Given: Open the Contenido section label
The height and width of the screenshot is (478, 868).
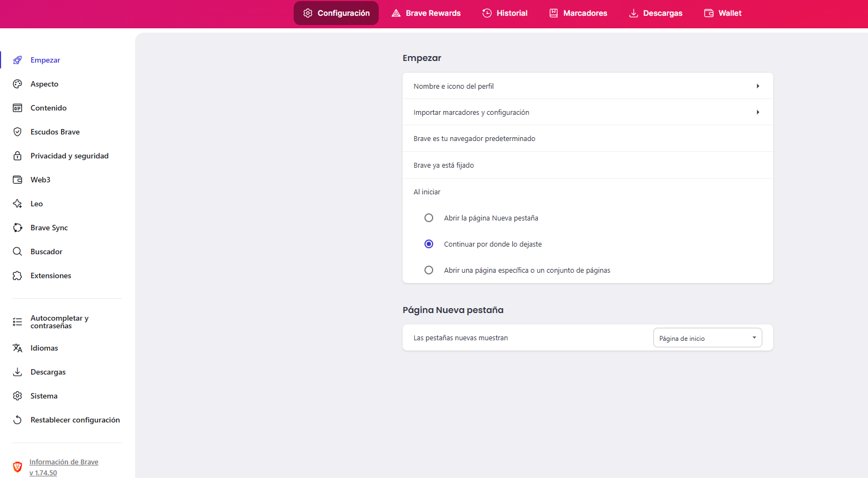Looking at the screenshot, I should pyautogui.click(x=48, y=108).
